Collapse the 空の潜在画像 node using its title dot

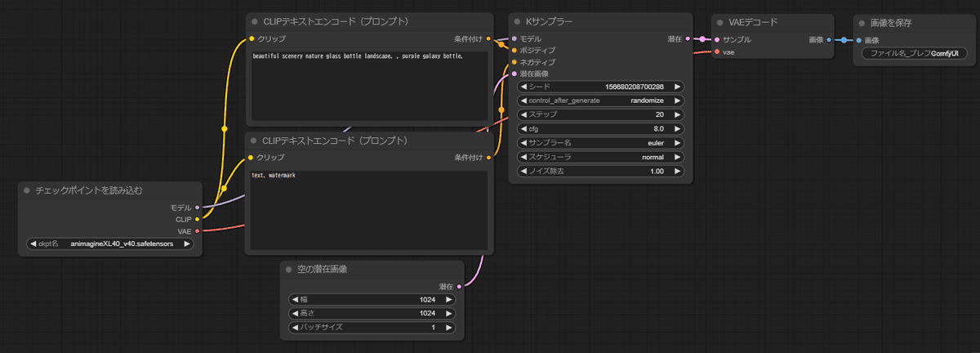289,270
